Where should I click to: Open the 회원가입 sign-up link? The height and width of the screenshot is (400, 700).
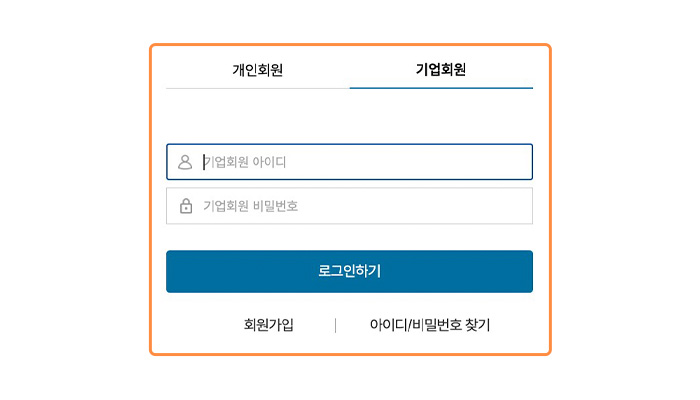[268, 325]
